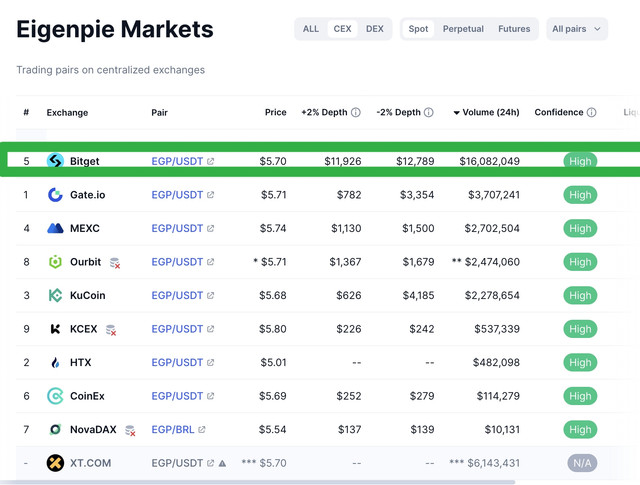The image size is (640, 485).
Task: Sort by the # rank column header
Action: (26, 112)
